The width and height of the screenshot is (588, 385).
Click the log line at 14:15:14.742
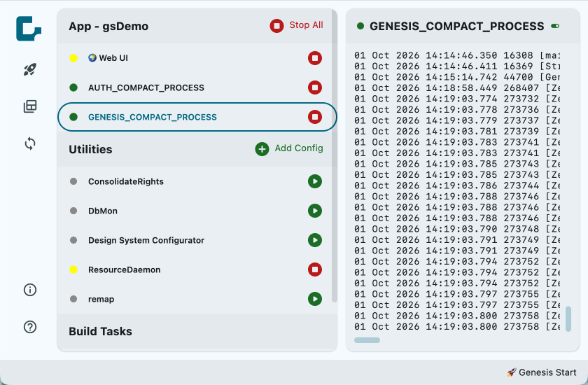click(456, 77)
